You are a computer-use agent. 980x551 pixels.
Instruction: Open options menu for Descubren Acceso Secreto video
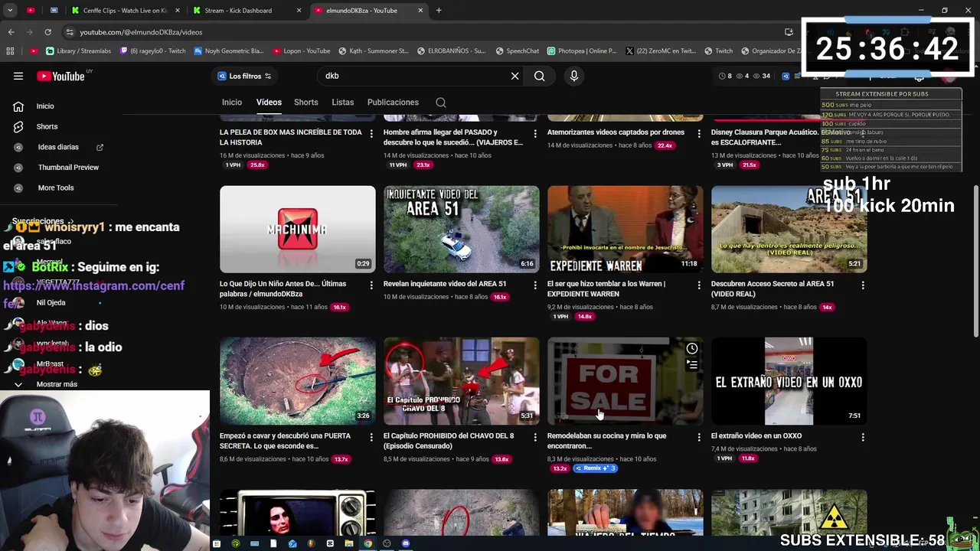(863, 285)
